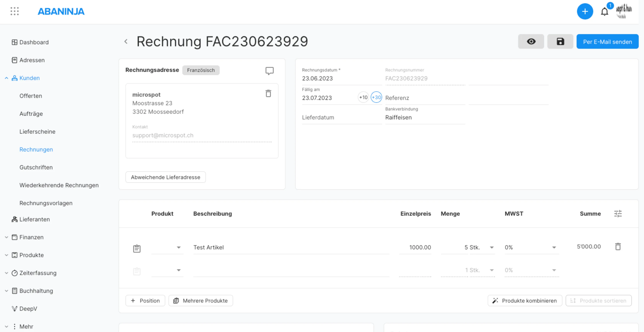The image size is (644, 332).
Task: Click the Abweichende Lieferadresse button
Action: click(x=165, y=177)
